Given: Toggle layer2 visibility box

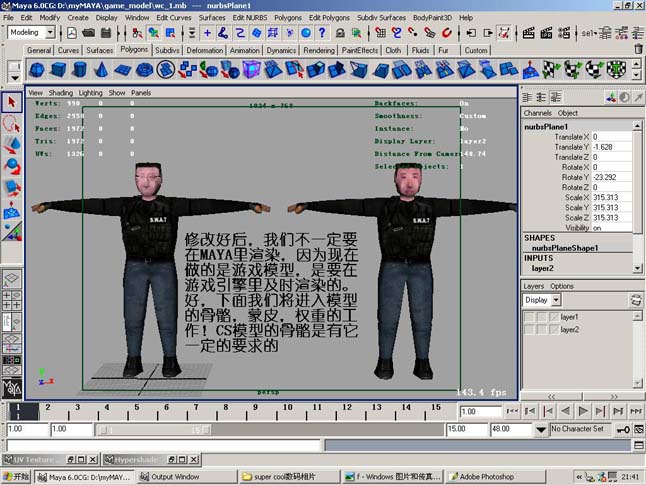Looking at the screenshot, I should 529,330.
